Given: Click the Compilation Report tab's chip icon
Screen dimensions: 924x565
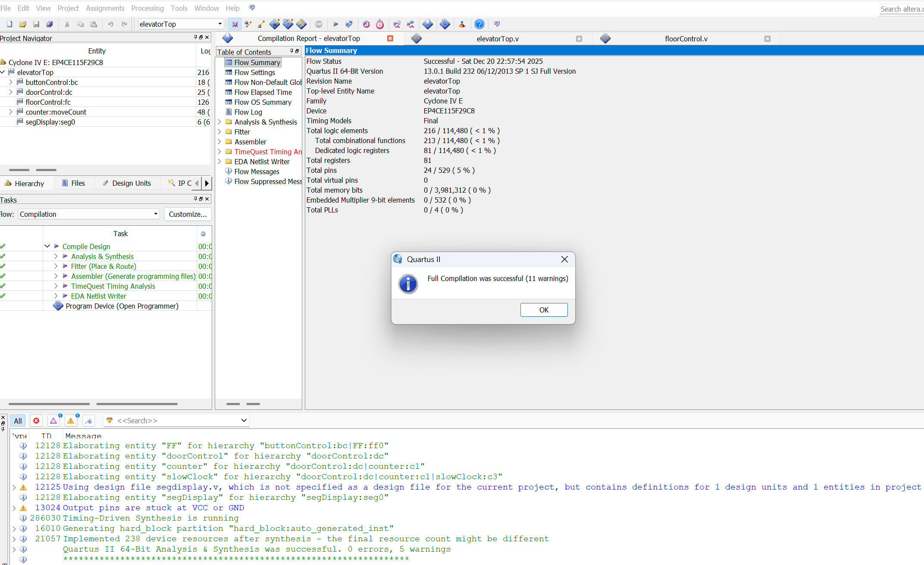Looking at the screenshot, I should click(228, 38).
